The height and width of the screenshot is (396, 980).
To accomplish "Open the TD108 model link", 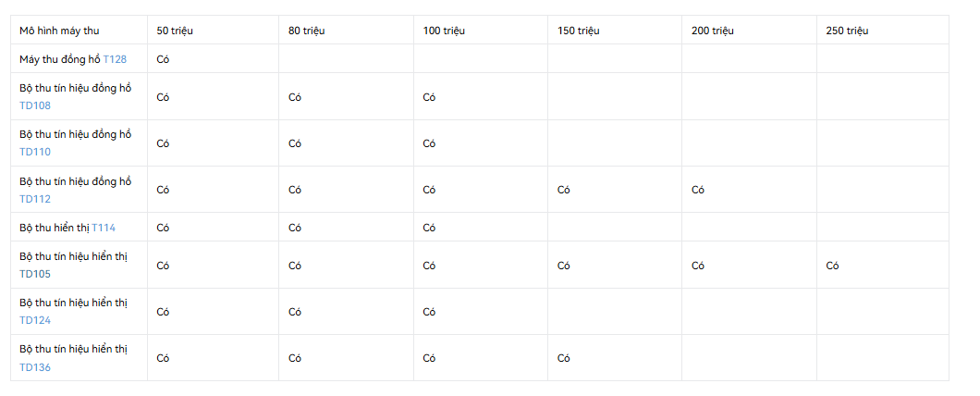I will click(x=35, y=105).
